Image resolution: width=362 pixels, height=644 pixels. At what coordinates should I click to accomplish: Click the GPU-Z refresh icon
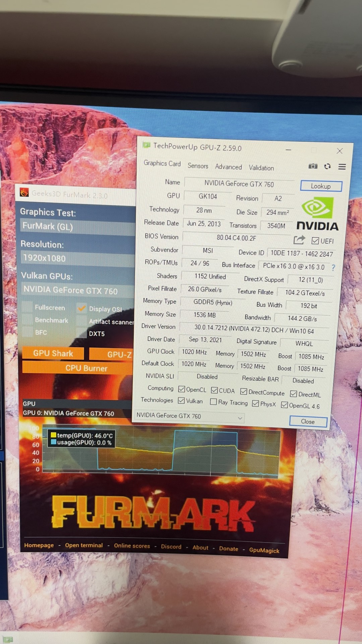[327, 166]
